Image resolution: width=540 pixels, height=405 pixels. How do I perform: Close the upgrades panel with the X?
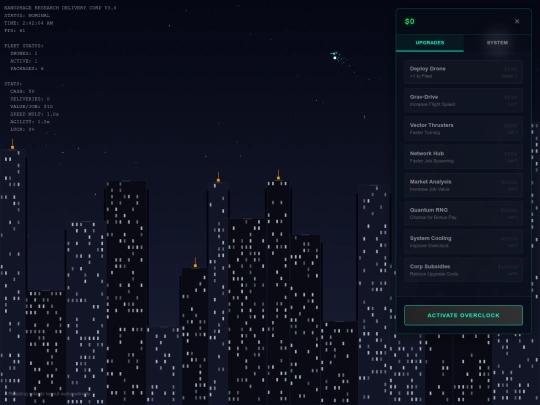(517, 21)
